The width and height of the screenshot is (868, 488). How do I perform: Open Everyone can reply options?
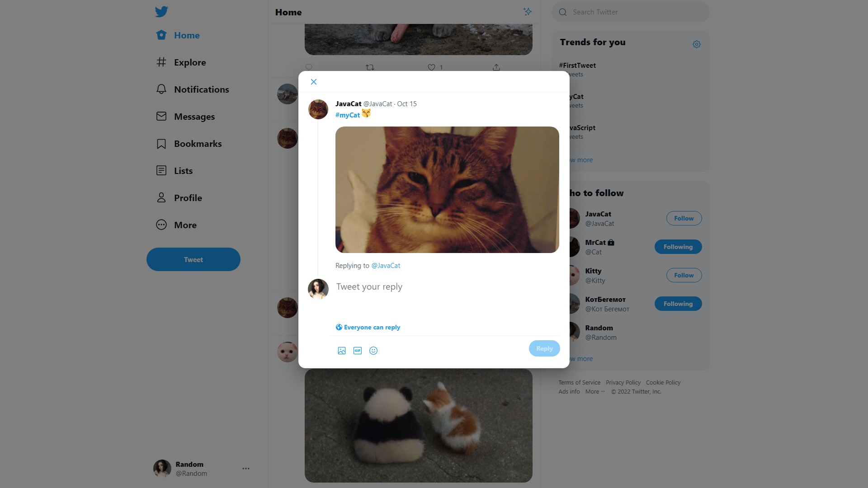tap(368, 327)
